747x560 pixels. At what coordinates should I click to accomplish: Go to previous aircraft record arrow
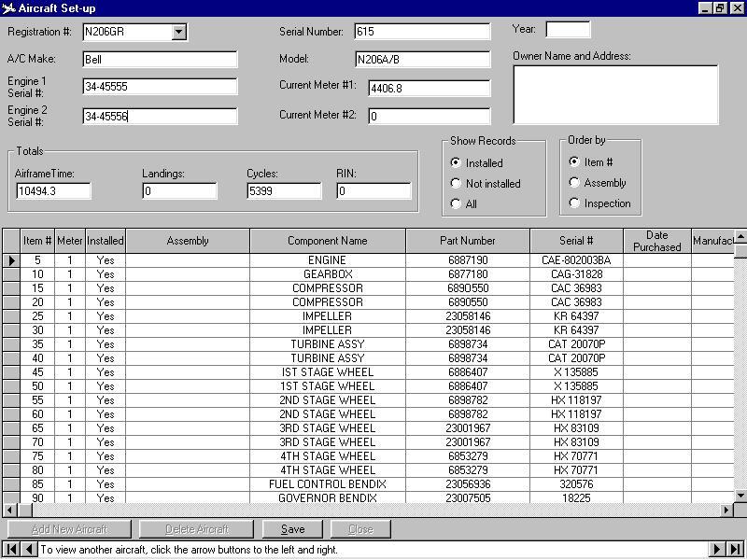[29, 550]
